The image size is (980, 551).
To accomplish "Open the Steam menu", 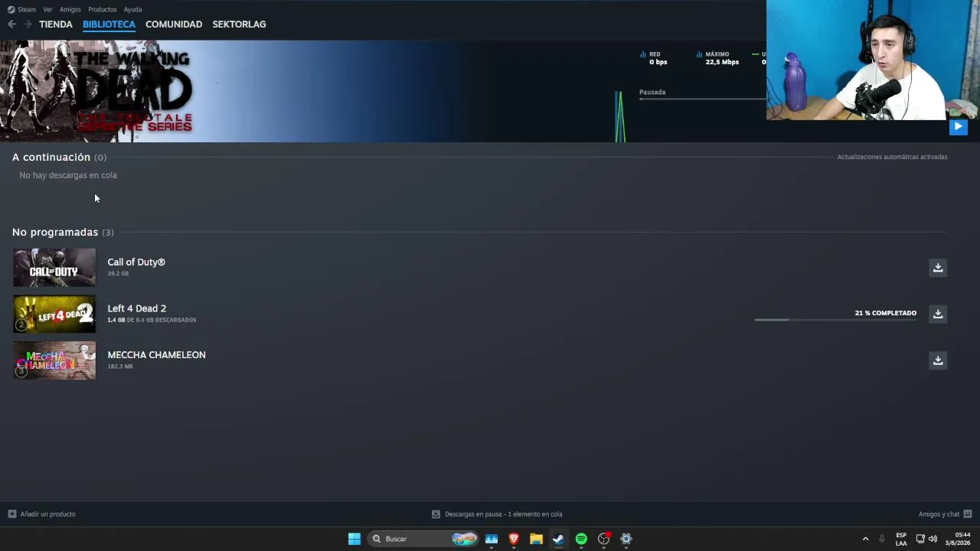I will click(27, 9).
